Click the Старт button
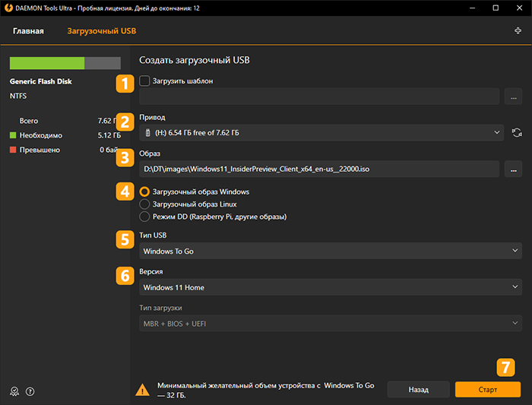Viewport: 532px width, 405px height. coord(488,389)
